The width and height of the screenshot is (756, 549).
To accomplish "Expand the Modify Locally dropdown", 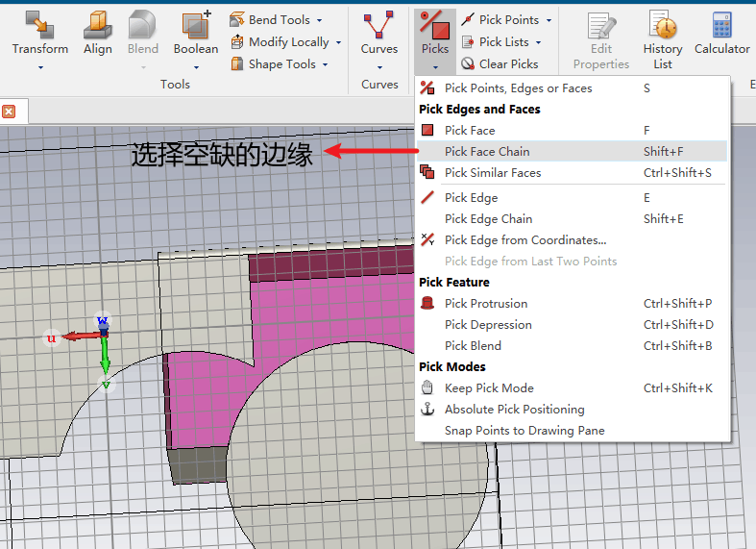I will click(x=338, y=42).
